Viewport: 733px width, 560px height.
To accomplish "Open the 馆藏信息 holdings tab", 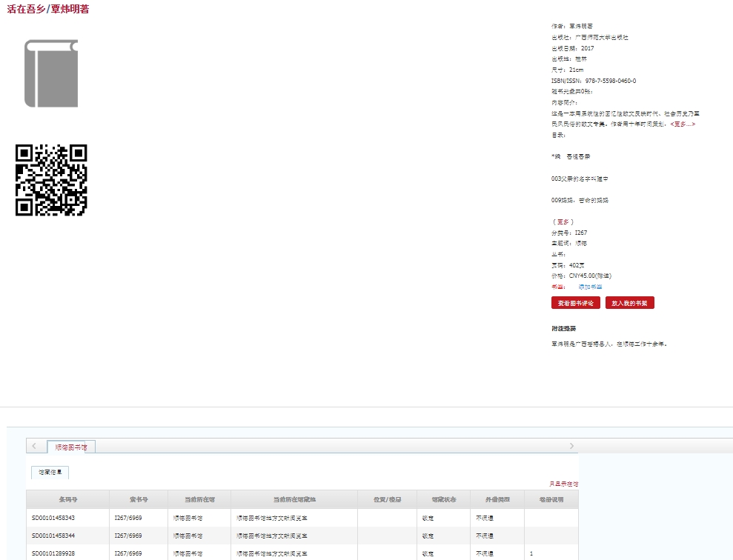I will [x=50, y=472].
